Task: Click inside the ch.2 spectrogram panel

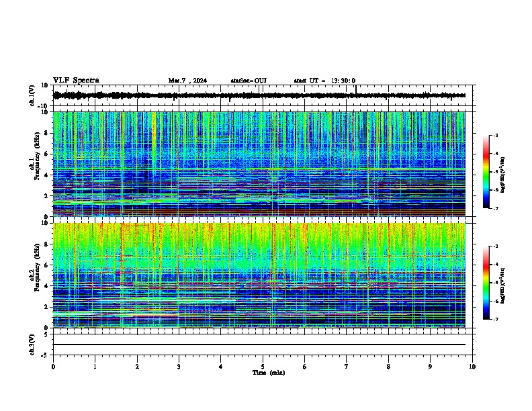Action: click(259, 275)
